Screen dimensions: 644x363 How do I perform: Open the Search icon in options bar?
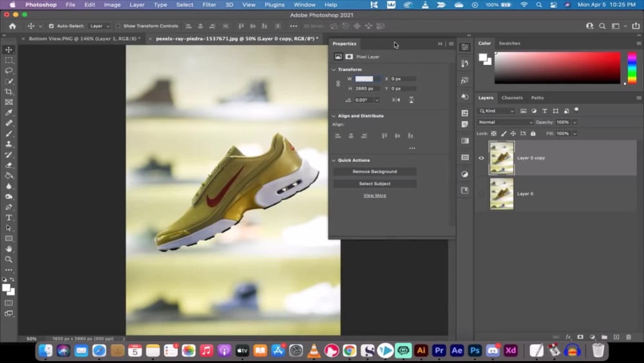(602, 26)
